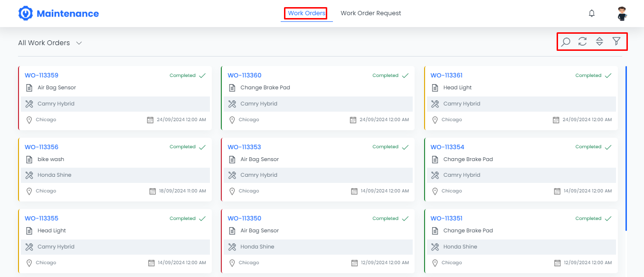Click the blue vertical scrollbar

(x=626, y=148)
